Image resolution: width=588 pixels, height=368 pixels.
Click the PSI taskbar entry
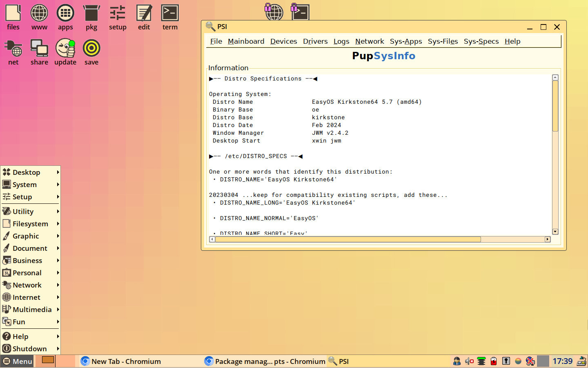click(x=388, y=361)
